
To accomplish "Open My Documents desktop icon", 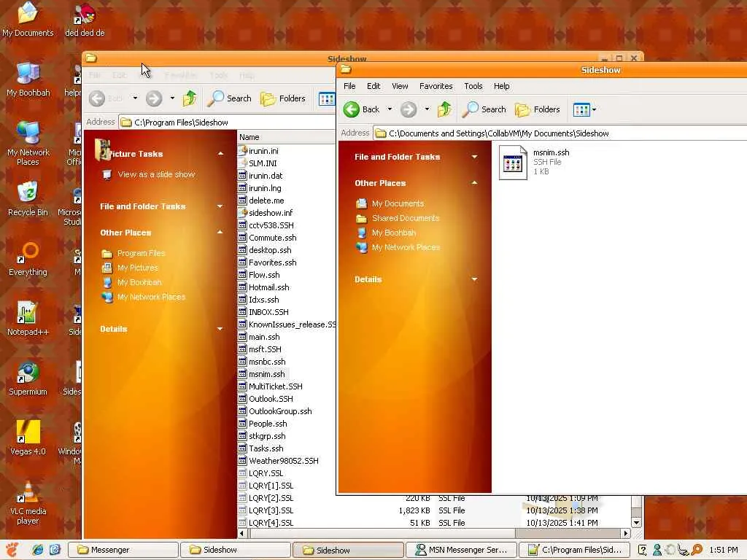I will [28, 20].
